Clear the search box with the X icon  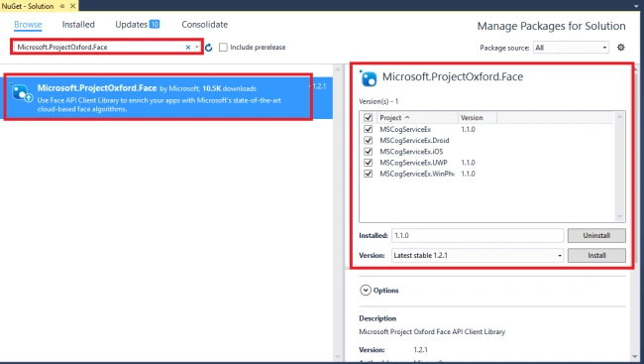(187, 48)
